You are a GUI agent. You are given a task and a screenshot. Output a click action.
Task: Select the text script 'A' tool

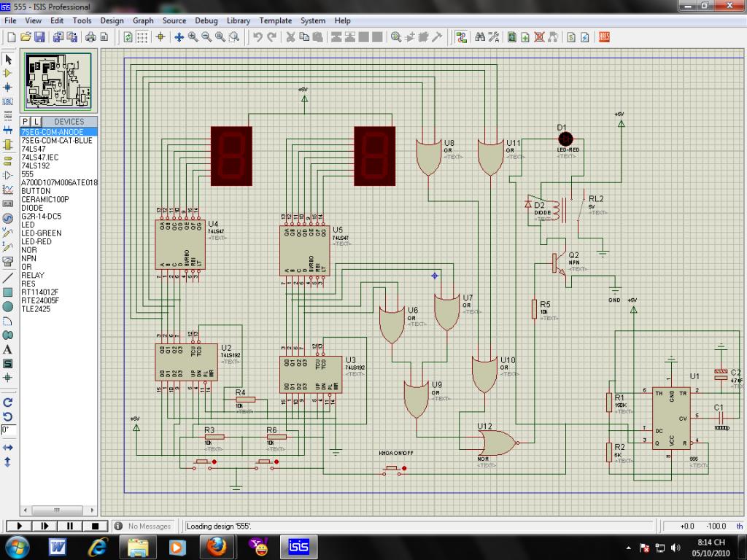(8, 349)
